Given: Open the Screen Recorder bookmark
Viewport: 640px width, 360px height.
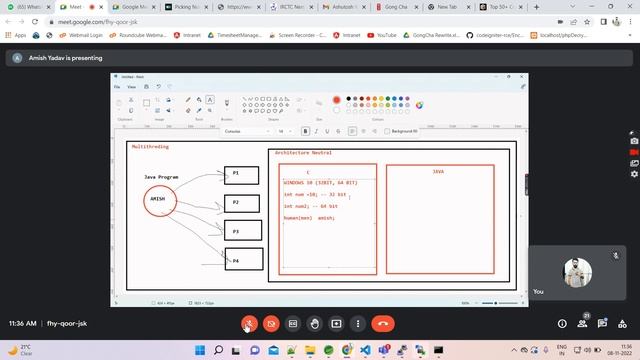Looking at the screenshot, I should point(298,36).
